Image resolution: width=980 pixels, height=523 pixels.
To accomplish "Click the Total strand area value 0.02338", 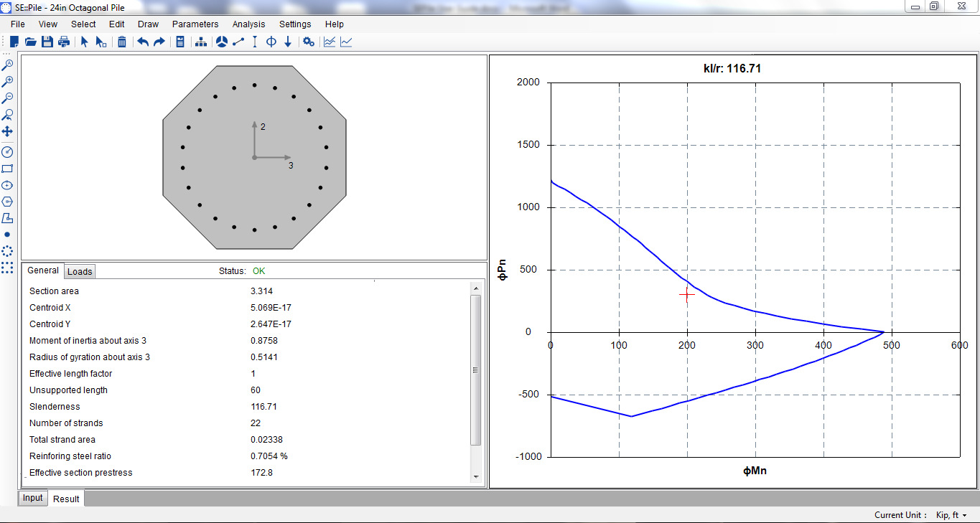I will coord(267,440).
